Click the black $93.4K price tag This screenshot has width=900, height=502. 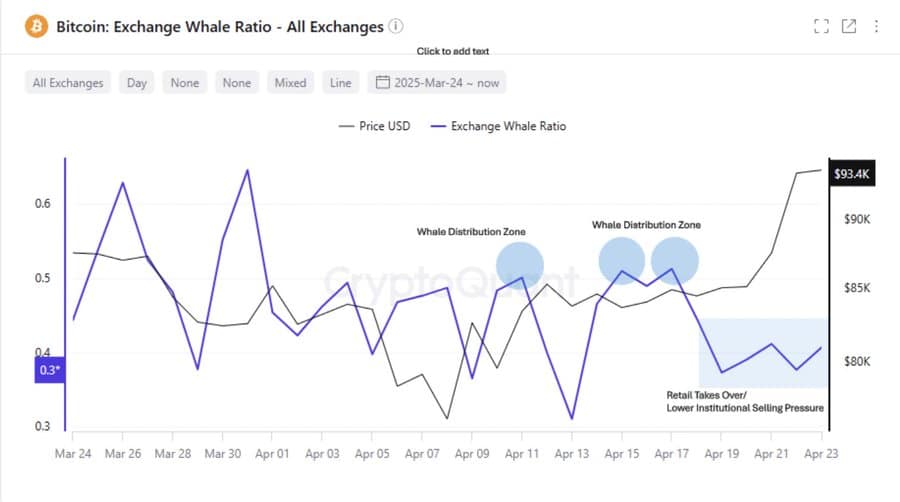click(854, 175)
